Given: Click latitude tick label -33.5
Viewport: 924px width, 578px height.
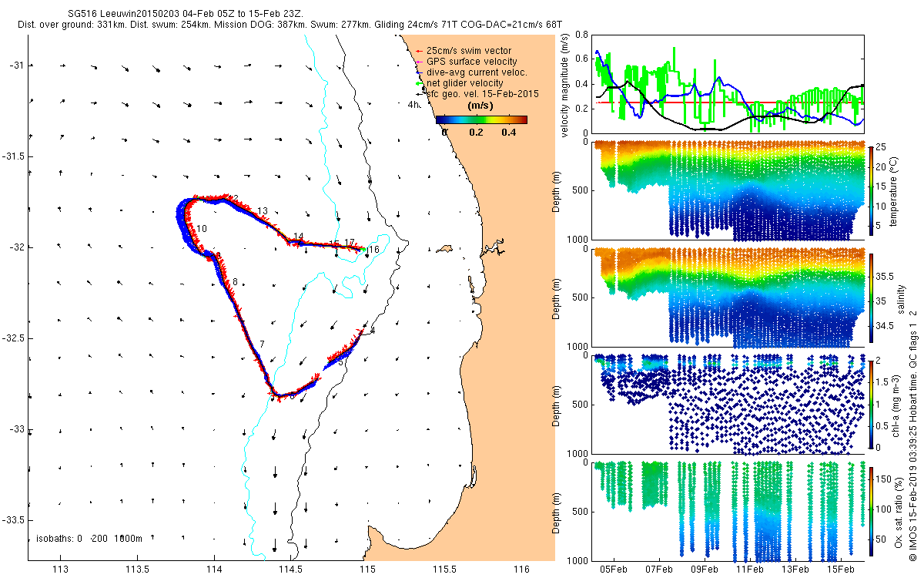Looking at the screenshot, I should (x=14, y=520).
